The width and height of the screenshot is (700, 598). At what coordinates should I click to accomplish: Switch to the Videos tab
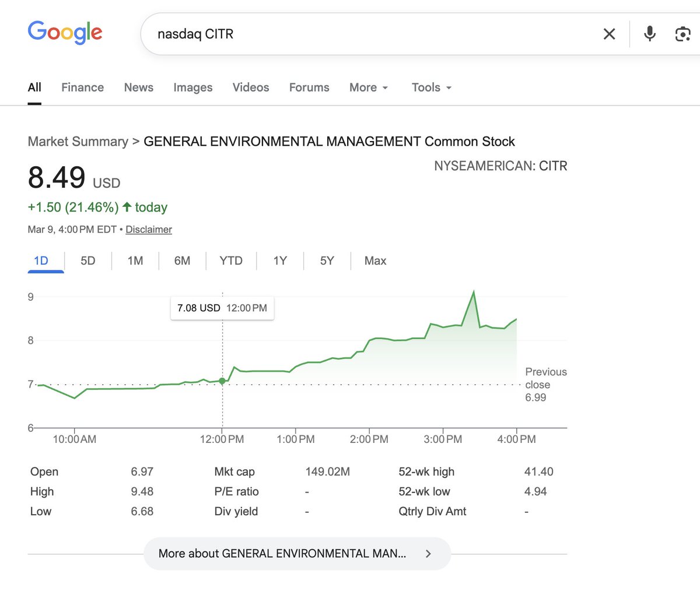tap(251, 87)
